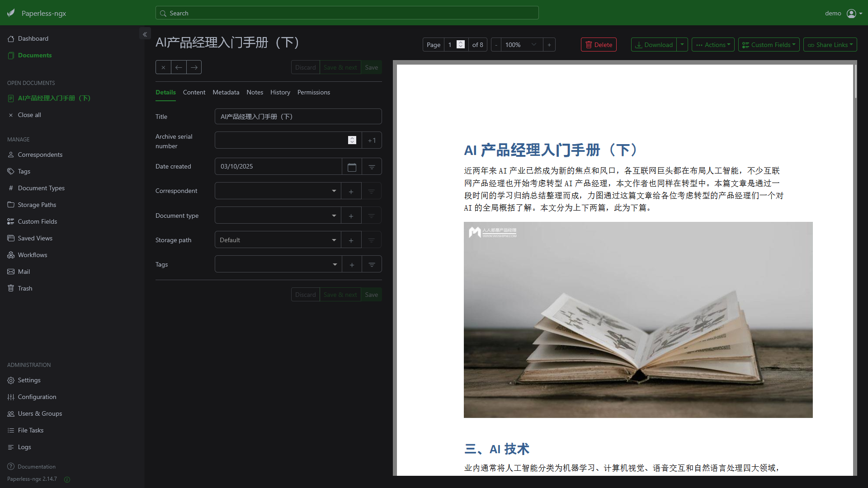Click the open book image in preview
Image resolution: width=868 pixels, height=488 pixels.
click(638, 319)
